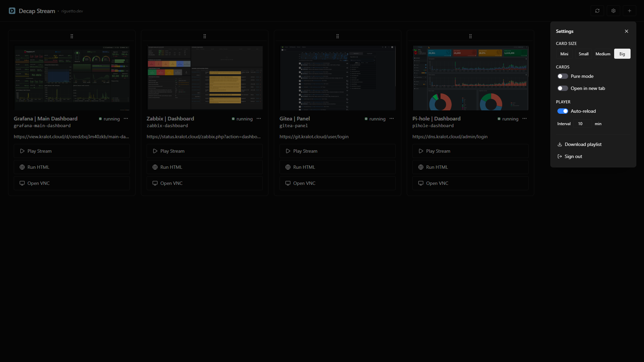Click the drag handle icon on Grafana card
The height and width of the screenshot is (362, 644).
(71, 36)
